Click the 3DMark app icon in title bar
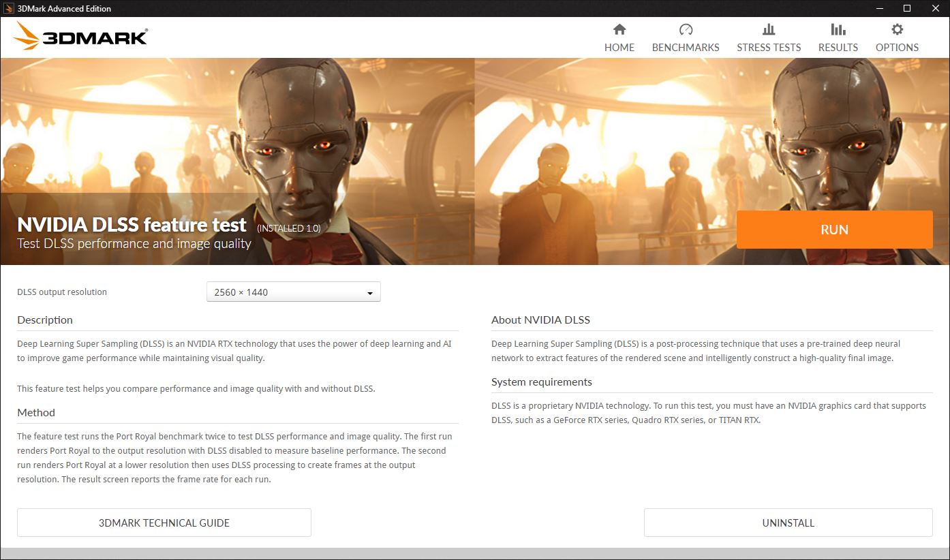 coord(10,8)
